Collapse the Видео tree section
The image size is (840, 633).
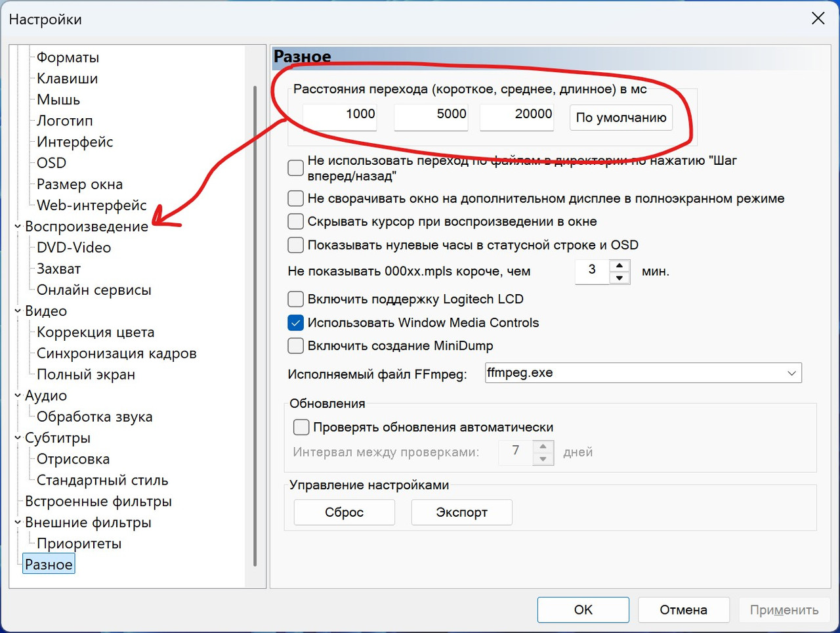coord(18,311)
